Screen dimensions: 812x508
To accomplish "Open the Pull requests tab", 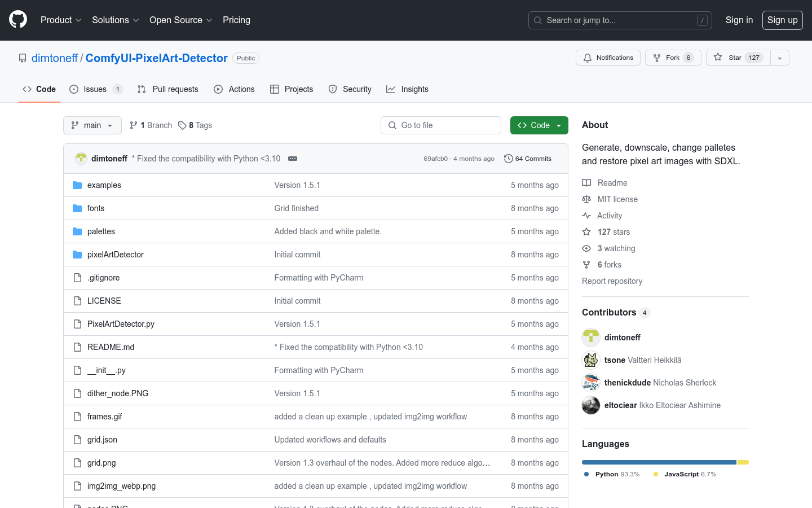I will 167,89.
